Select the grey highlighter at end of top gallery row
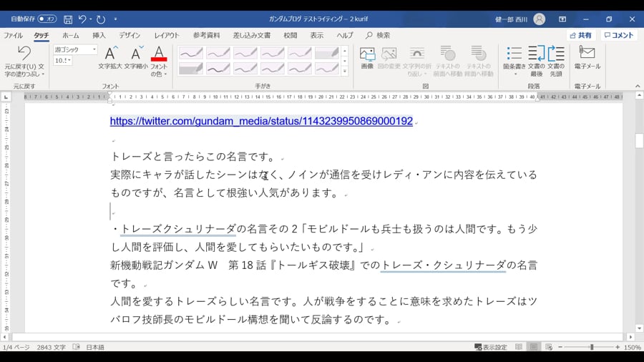 pos(326,53)
